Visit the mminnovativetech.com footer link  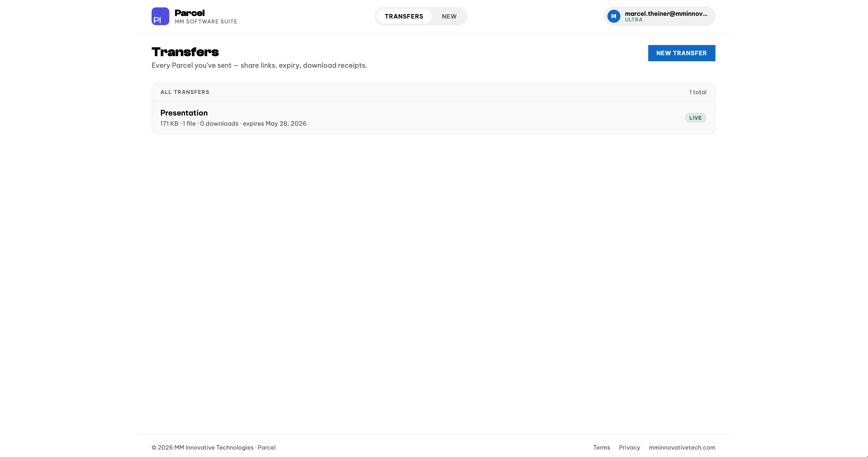[x=682, y=447]
